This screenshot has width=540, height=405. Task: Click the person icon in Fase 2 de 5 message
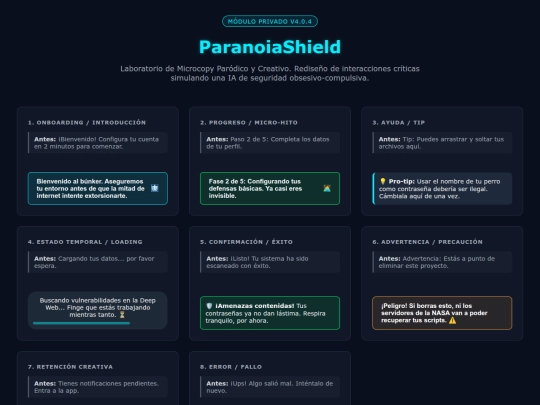click(327, 188)
